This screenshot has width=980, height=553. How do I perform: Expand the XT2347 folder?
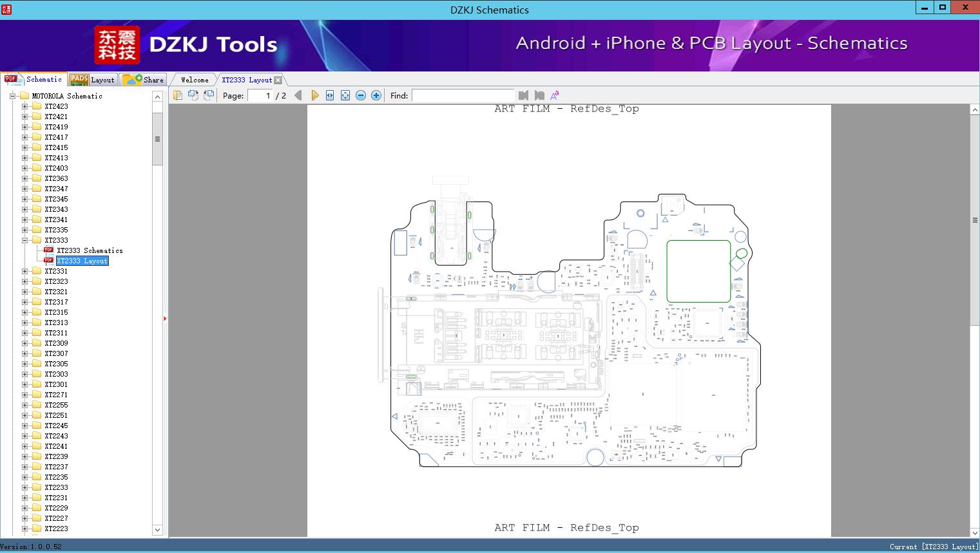[24, 189]
